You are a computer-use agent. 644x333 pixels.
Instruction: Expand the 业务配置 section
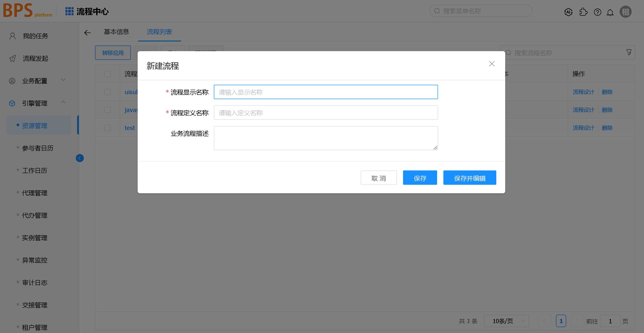tap(63, 80)
